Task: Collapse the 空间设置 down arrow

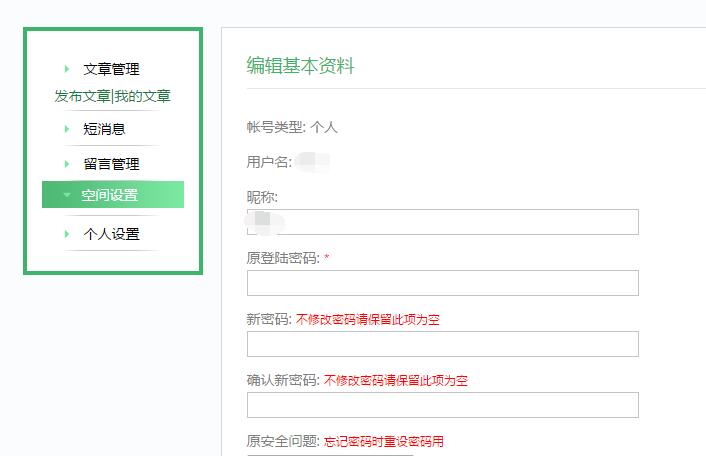Action: [67, 195]
